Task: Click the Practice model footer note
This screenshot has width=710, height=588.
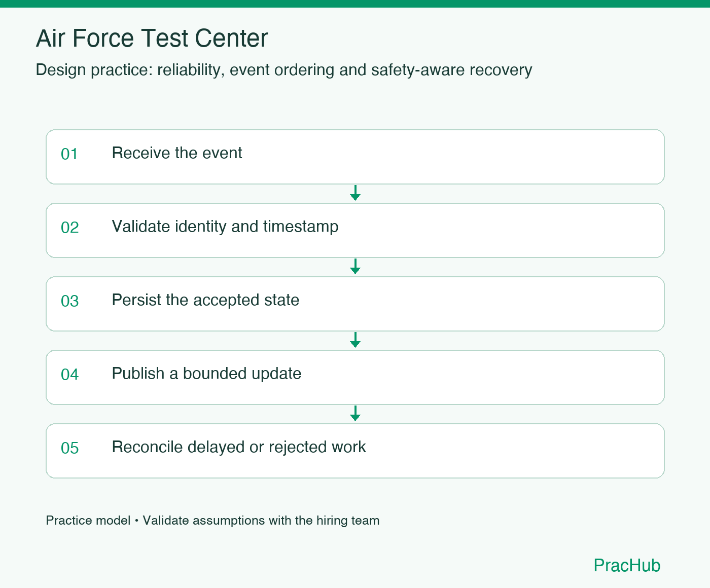Action: (212, 521)
